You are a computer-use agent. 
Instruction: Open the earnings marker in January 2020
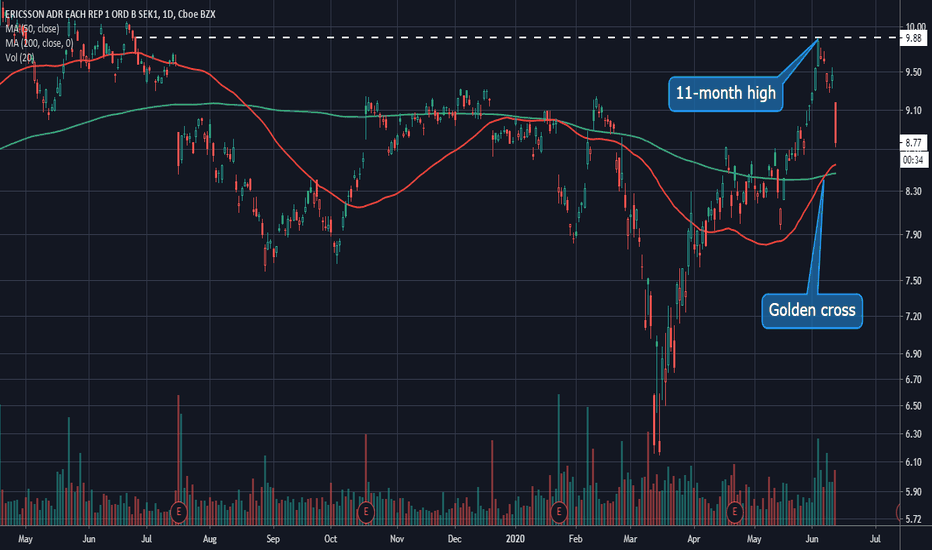coord(558,511)
